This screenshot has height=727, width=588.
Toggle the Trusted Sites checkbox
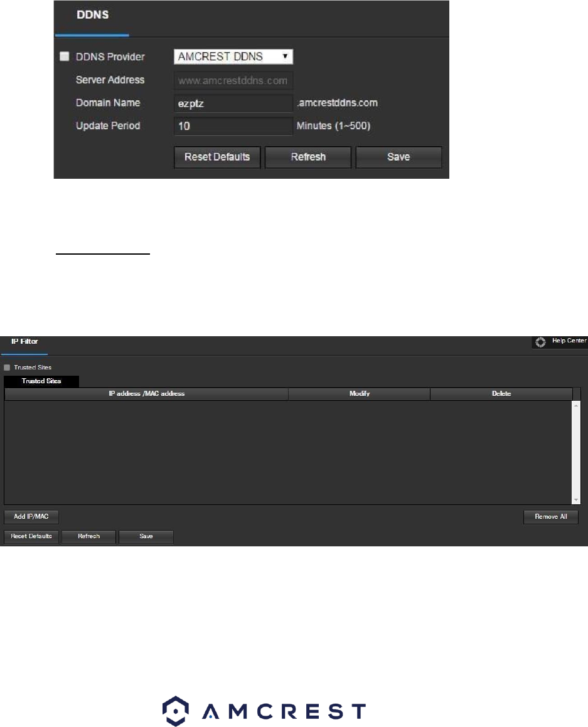tap(7, 368)
